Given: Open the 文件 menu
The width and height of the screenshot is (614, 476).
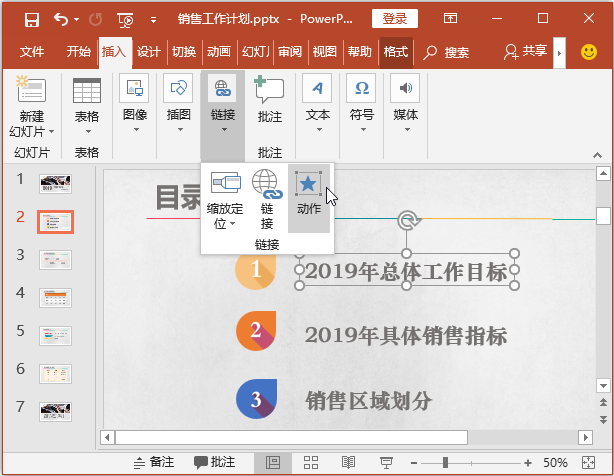Looking at the screenshot, I should (x=32, y=51).
